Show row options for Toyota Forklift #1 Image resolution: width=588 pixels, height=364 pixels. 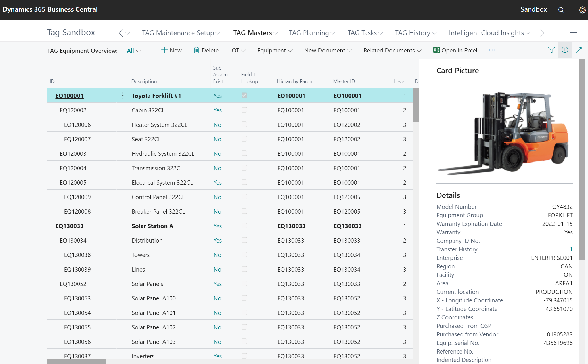[x=123, y=96]
